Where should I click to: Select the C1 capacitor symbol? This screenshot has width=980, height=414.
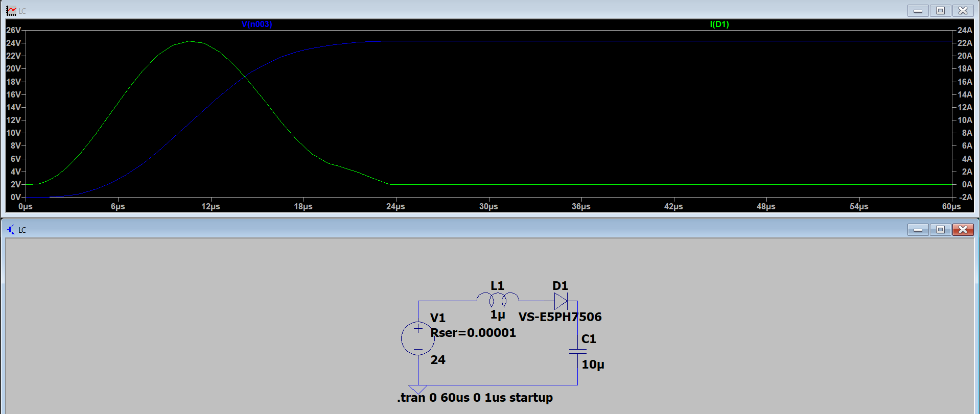[x=577, y=351]
